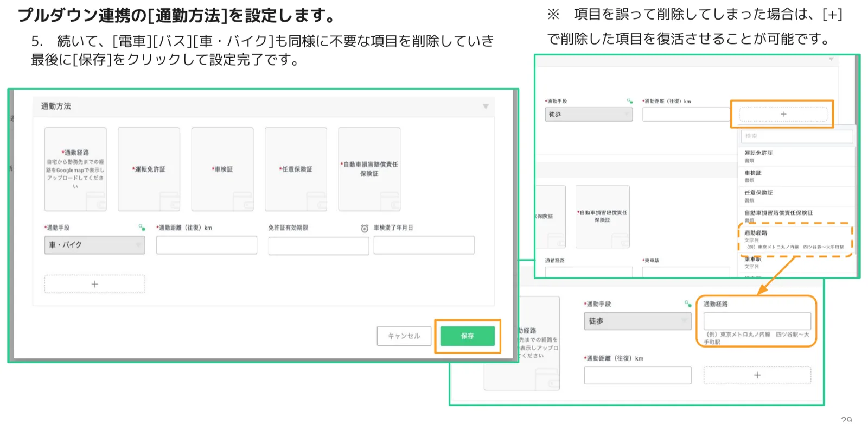Open 徒歩 dropdown beside the 検索 list
This screenshot has height=429, width=868.
point(589,114)
